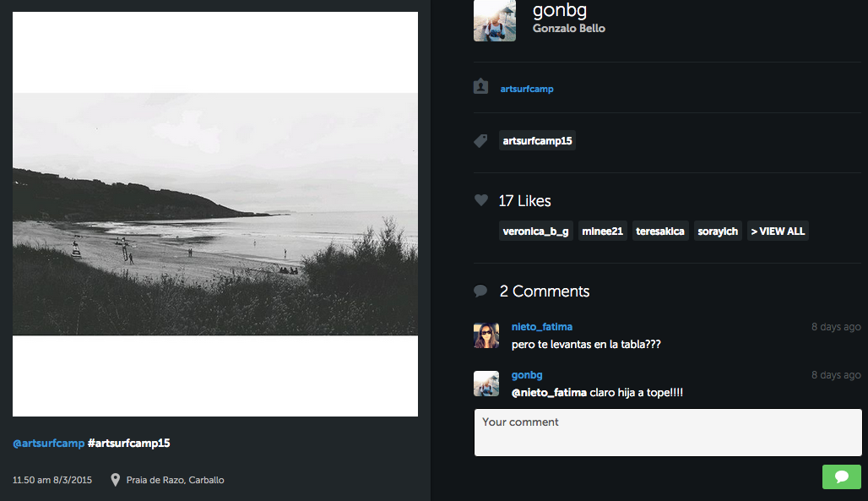Click the location pin icon

(116, 480)
